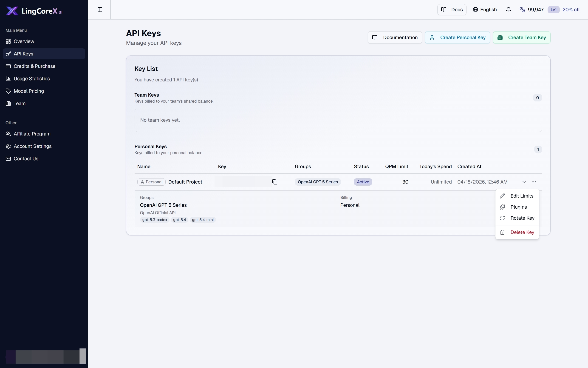Click the 20% off discount label
This screenshot has height=368, width=588.
click(x=571, y=10)
